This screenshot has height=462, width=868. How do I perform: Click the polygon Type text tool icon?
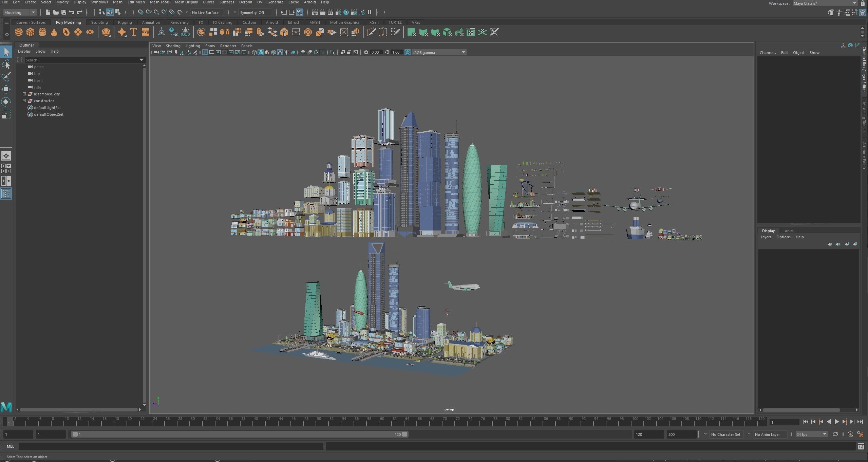tap(134, 32)
